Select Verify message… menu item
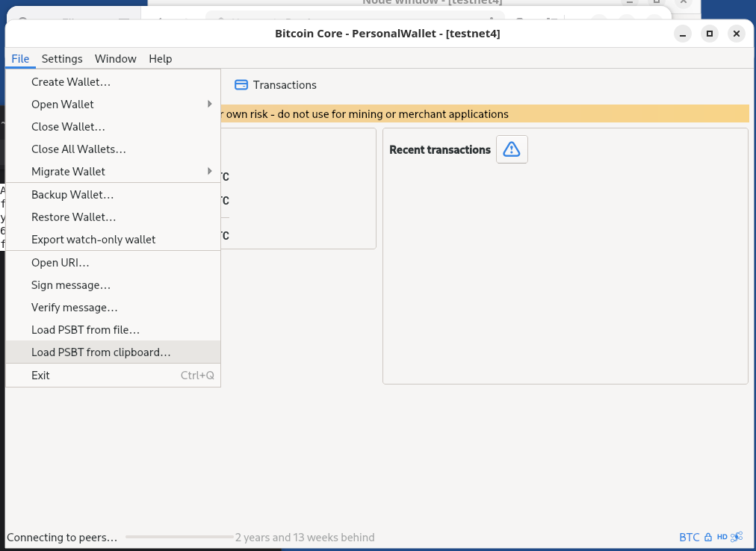This screenshot has width=756, height=551. (113, 308)
